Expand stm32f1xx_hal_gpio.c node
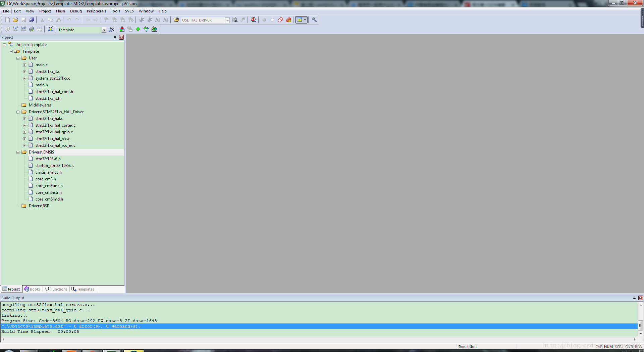644x352 pixels. [24, 132]
